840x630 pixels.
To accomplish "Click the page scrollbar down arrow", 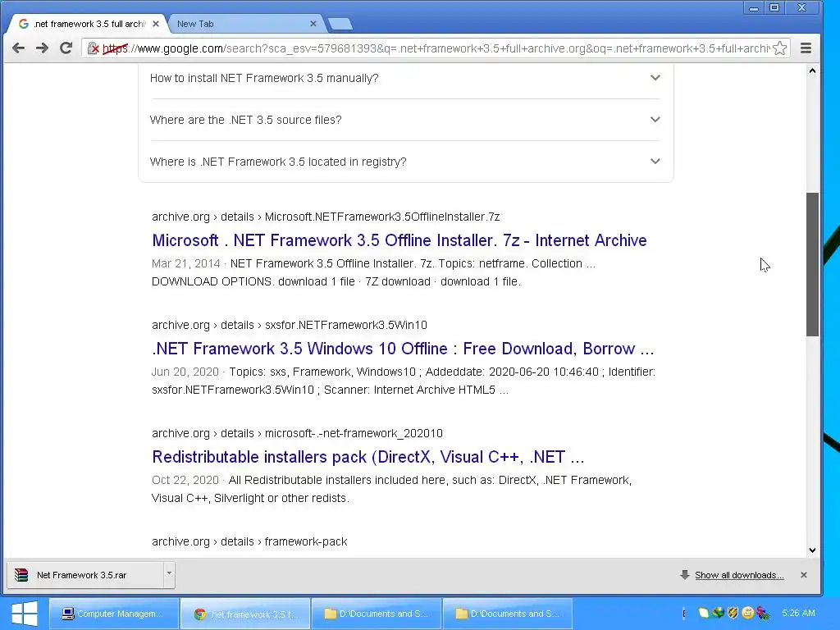I will pyautogui.click(x=813, y=550).
